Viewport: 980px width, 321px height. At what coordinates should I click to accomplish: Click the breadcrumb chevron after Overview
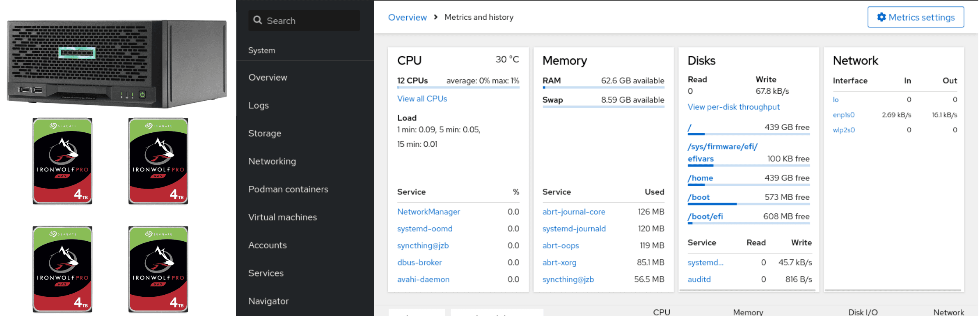click(435, 17)
